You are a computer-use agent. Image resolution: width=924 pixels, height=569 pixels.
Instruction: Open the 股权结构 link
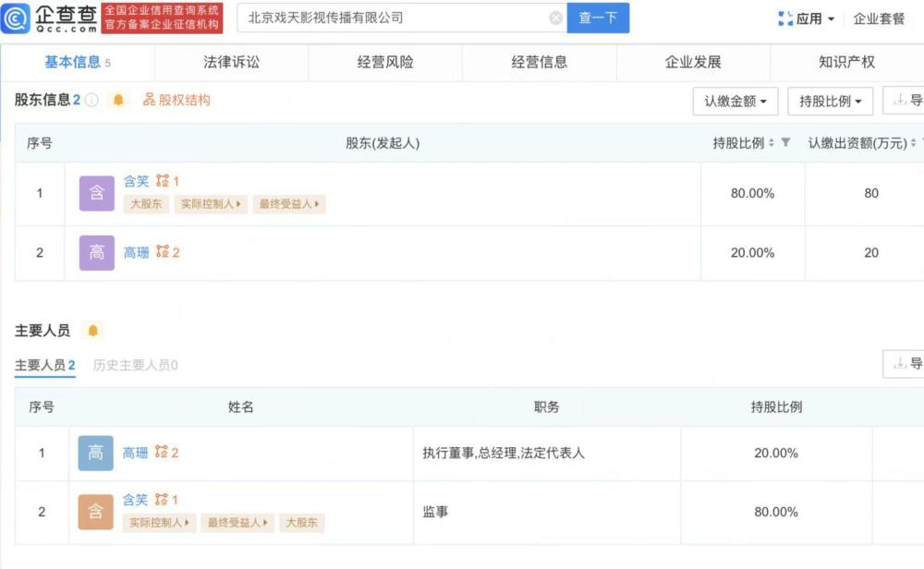[176, 100]
